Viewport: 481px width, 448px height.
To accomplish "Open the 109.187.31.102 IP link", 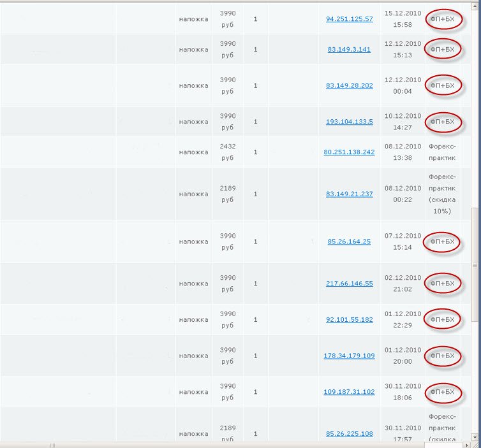I will pos(349,392).
